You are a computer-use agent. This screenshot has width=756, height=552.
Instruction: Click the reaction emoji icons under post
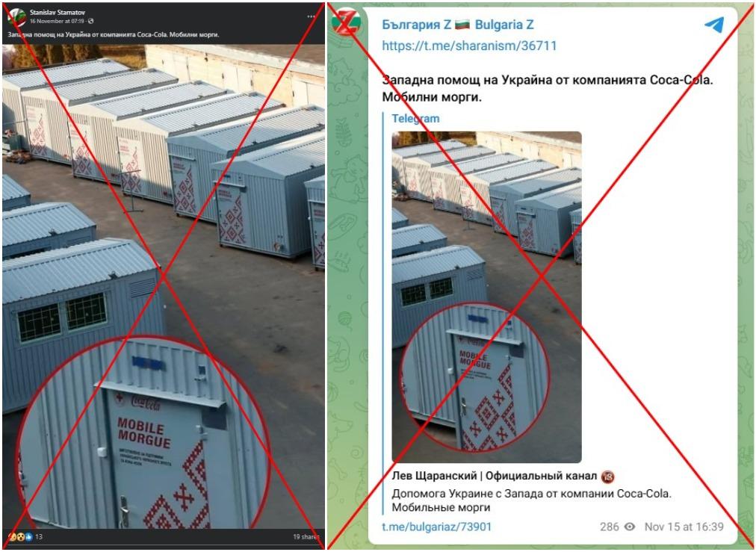(21, 536)
